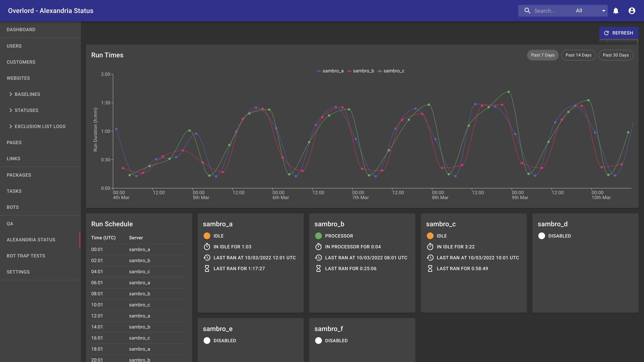Toggle sambro_b series in chart legend
Image resolution: width=644 pixels, height=362 pixels.
361,71
